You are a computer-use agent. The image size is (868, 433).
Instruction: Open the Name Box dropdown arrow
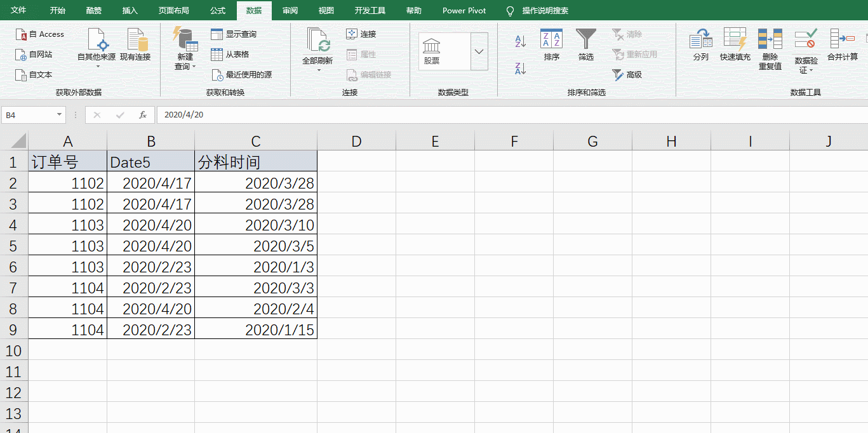pos(60,115)
